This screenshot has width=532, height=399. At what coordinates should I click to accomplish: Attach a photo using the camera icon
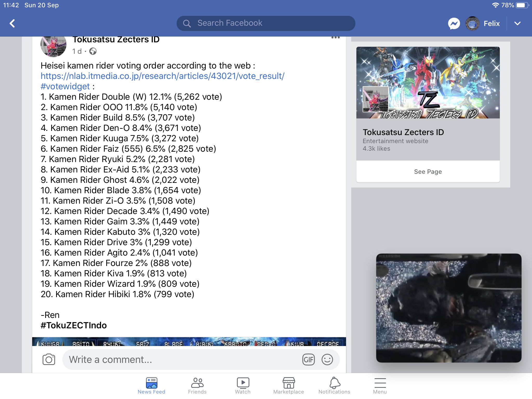[49, 360]
